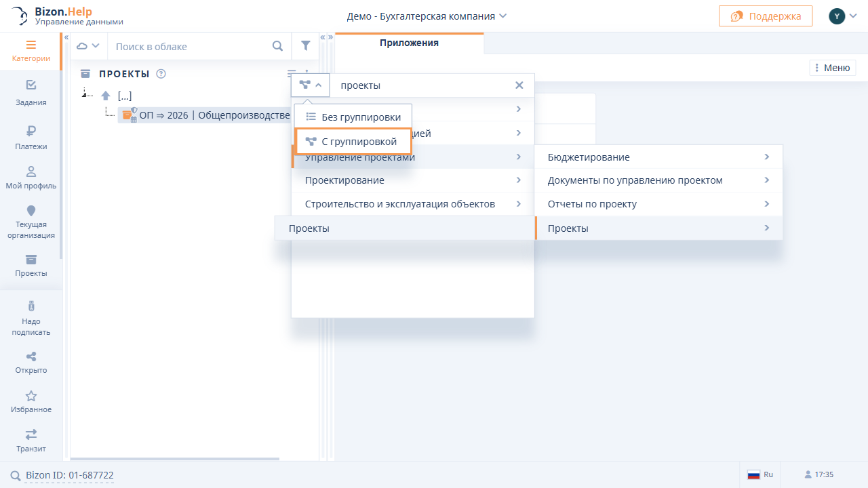Click the Поддержка support button
Screen dimensions: 868x488
point(765,16)
